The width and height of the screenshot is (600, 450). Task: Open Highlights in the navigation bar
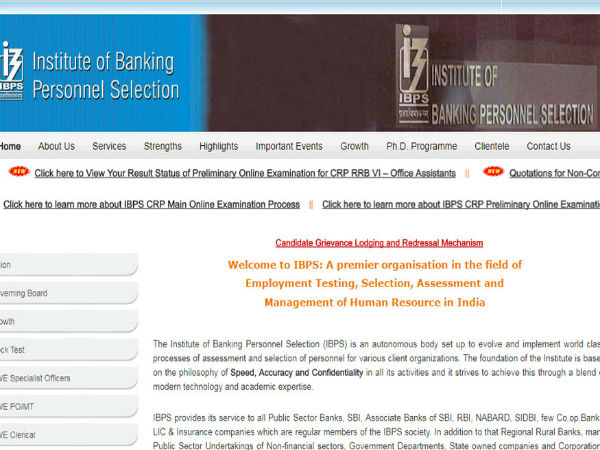click(x=218, y=146)
